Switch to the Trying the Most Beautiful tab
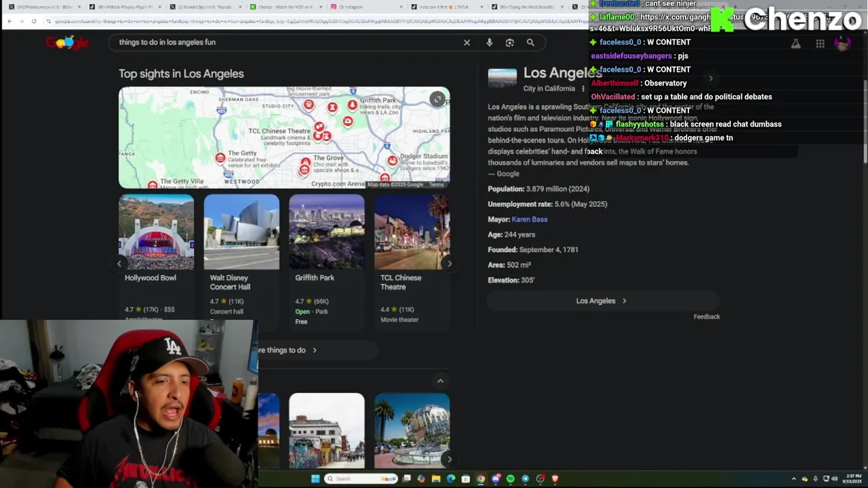Screen dimensions: 868x488 pyautogui.click(x=529, y=7)
